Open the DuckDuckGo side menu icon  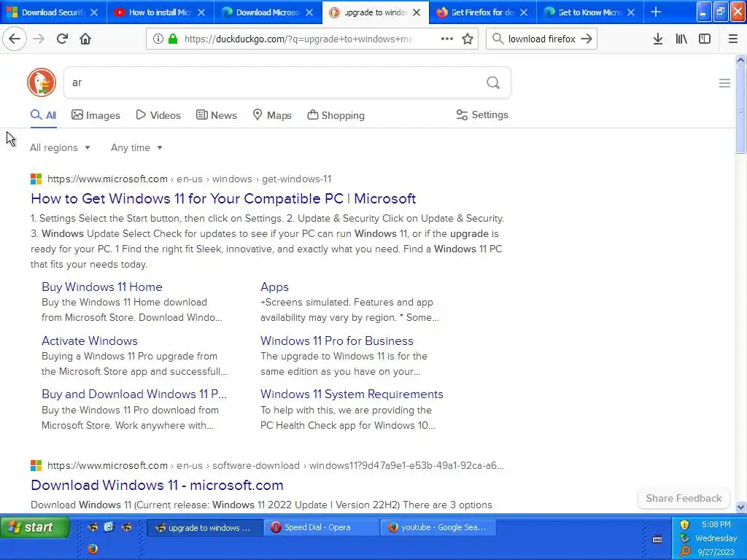724,83
